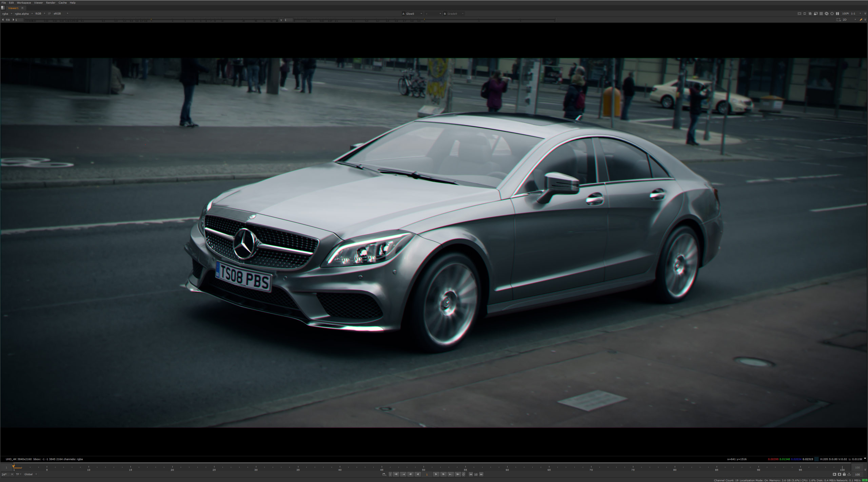868x482 pixels.
Task: Jump to the previous keyframe
Action: click(403, 474)
